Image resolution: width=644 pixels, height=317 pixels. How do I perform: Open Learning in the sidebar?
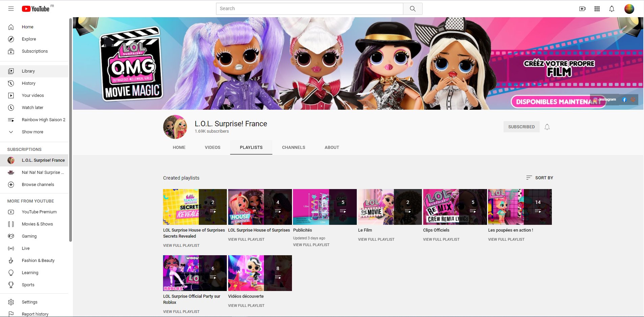[x=34, y=273]
